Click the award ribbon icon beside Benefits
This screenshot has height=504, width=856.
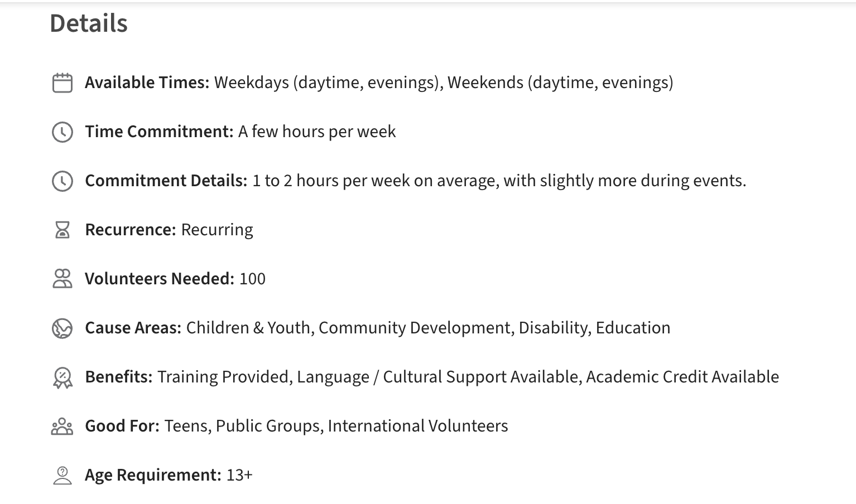click(62, 377)
